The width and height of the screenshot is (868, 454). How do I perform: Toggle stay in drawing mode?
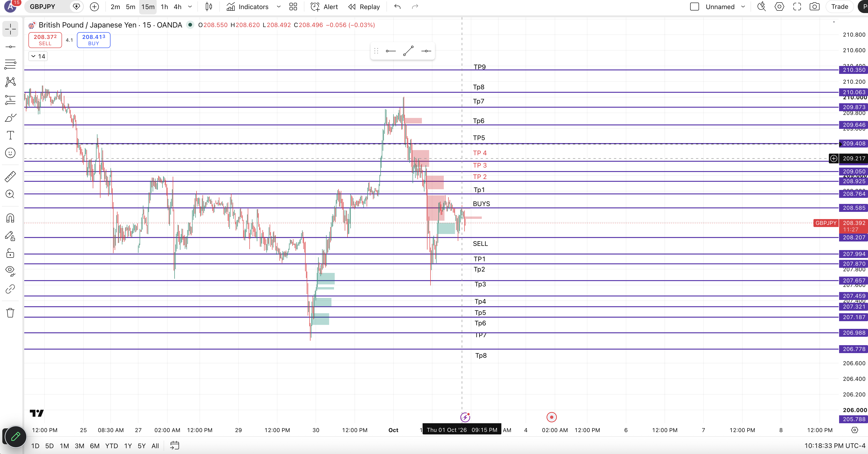[10, 236]
